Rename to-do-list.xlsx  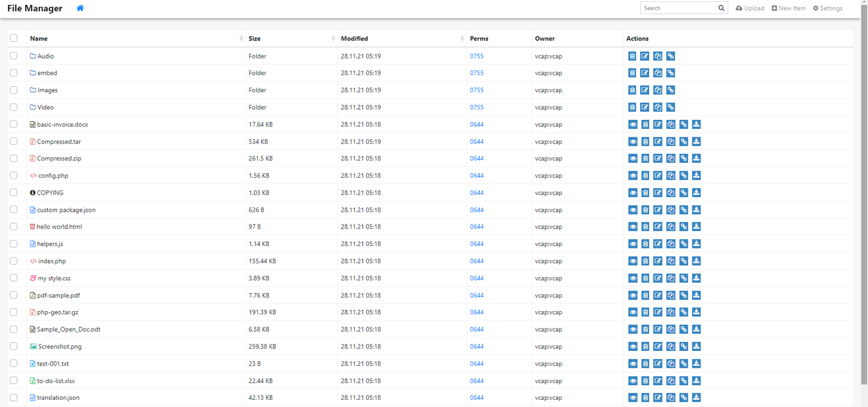(658, 381)
